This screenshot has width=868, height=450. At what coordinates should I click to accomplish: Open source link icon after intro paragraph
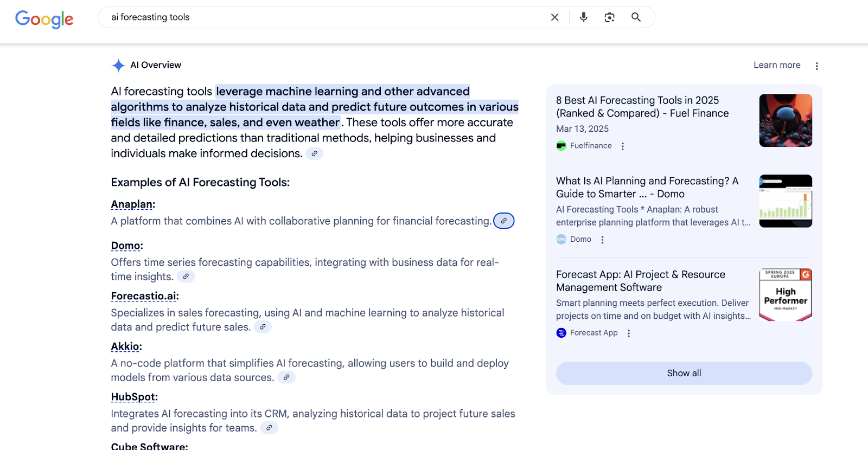[x=315, y=153]
